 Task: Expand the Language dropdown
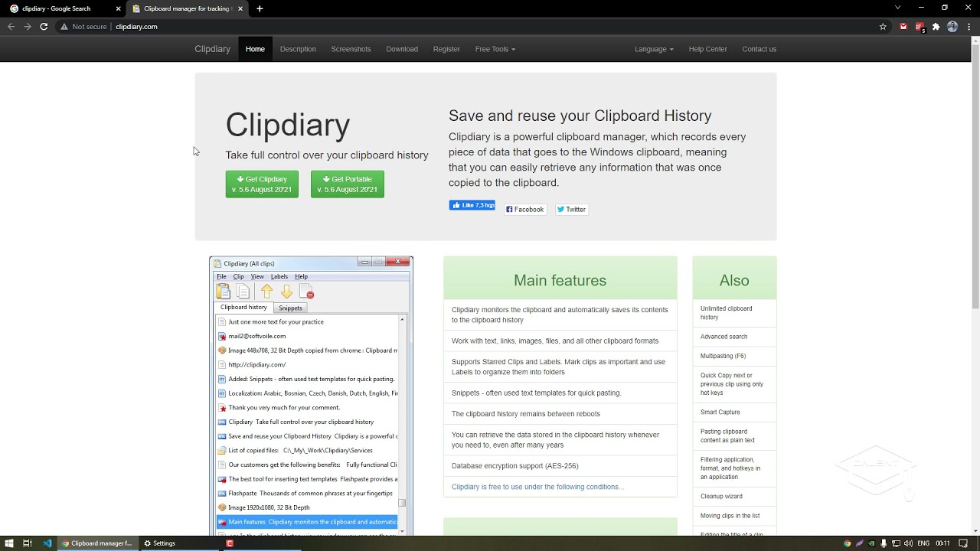[654, 49]
